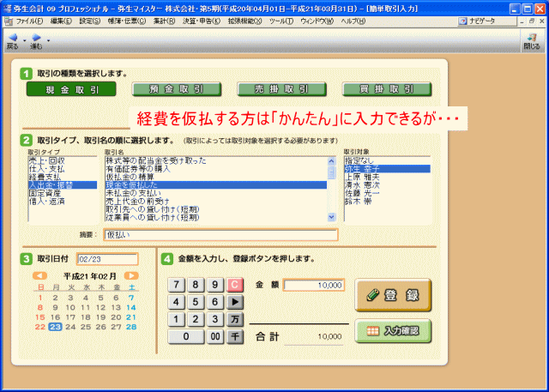Select 売上・回収 in 取引タイプ list
This screenshot has width=549, height=392.
tap(63, 161)
